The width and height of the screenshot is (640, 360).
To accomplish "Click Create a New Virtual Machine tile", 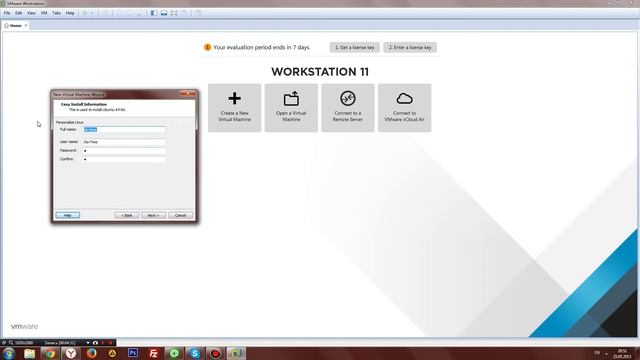I will click(x=234, y=108).
